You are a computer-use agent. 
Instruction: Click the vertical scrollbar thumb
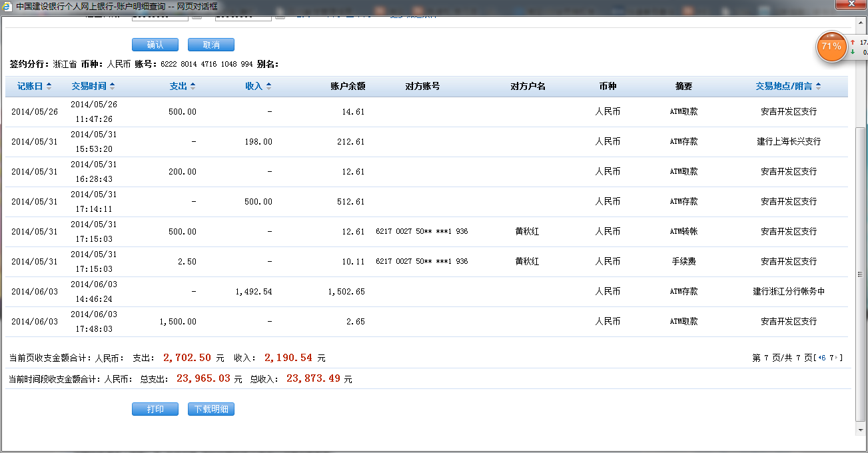click(x=860, y=273)
